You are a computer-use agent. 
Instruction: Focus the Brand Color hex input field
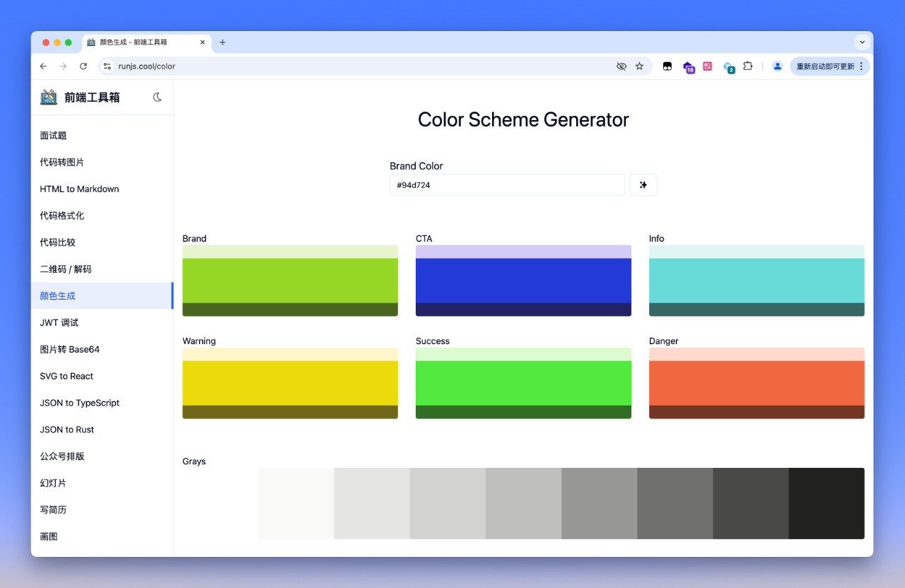pyautogui.click(x=507, y=185)
